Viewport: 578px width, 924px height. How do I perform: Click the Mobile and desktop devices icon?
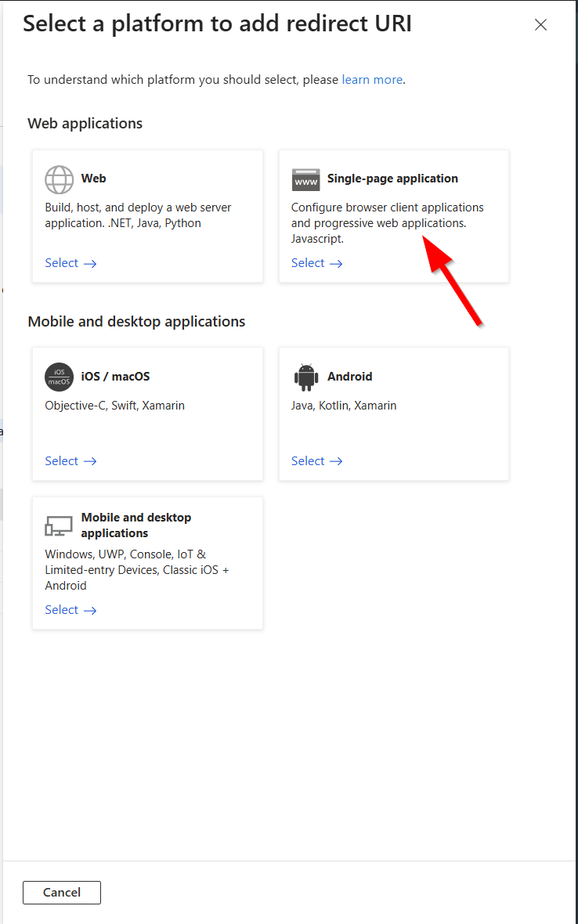[x=59, y=525]
